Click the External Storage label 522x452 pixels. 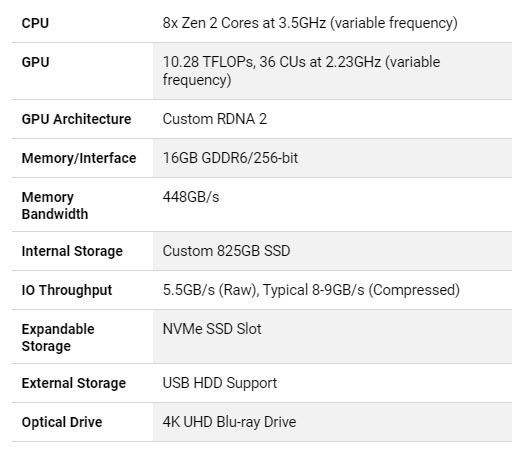coord(74,383)
